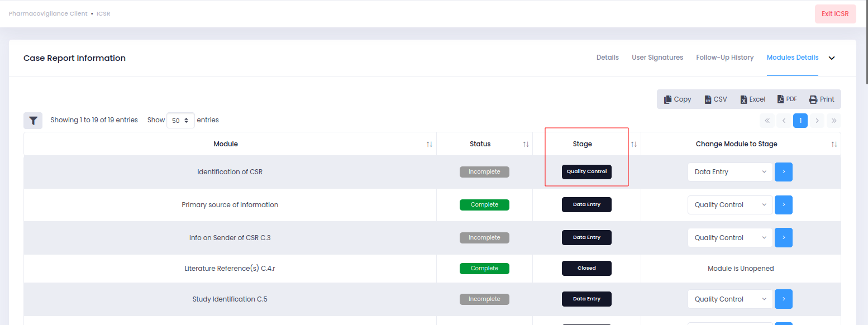Apply stage change for Identification of CSR

point(784,172)
